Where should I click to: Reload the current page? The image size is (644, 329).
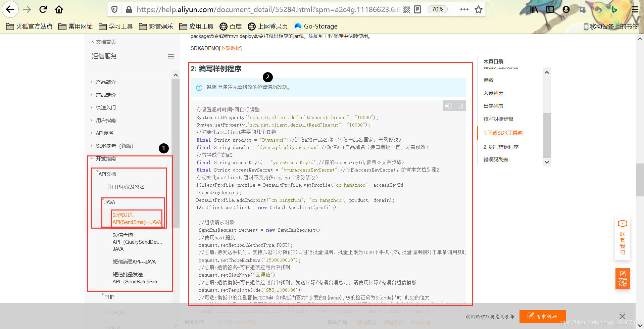point(43,9)
